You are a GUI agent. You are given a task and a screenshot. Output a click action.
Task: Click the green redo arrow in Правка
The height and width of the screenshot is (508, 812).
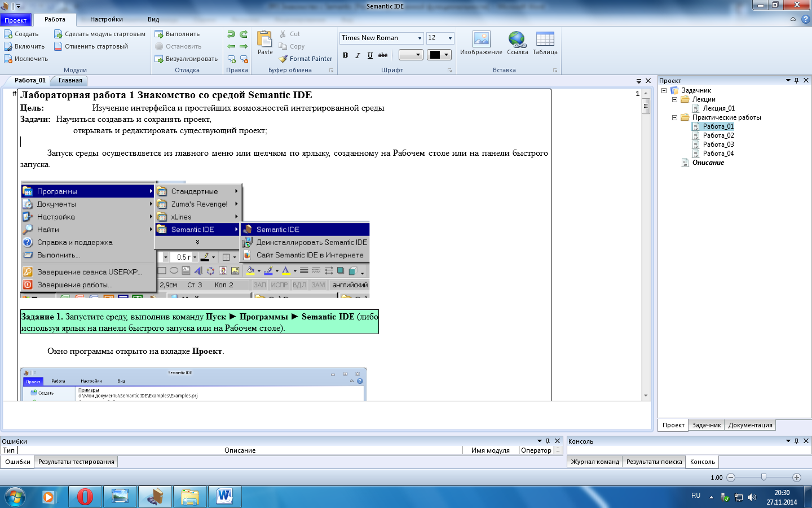(x=244, y=34)
